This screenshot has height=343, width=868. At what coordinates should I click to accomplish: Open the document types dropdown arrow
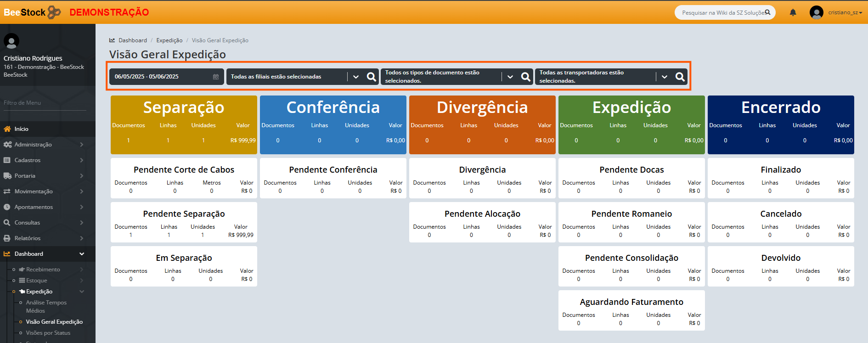510,77
